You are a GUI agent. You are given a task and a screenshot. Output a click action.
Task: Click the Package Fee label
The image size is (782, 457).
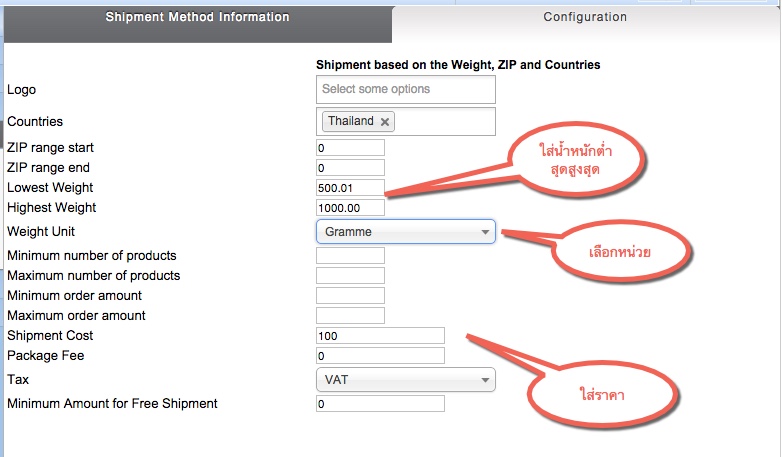point(45,355)
